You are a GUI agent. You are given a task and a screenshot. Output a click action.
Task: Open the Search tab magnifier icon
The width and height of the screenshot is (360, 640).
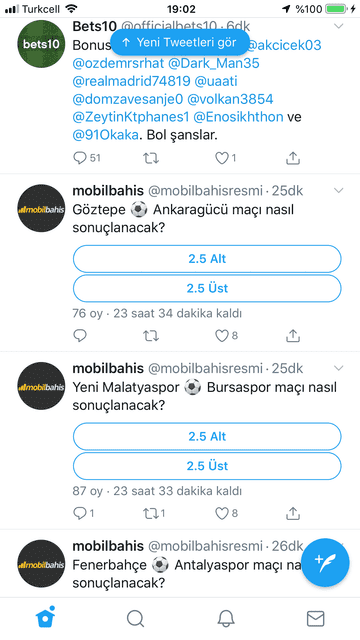coord(135,618)
